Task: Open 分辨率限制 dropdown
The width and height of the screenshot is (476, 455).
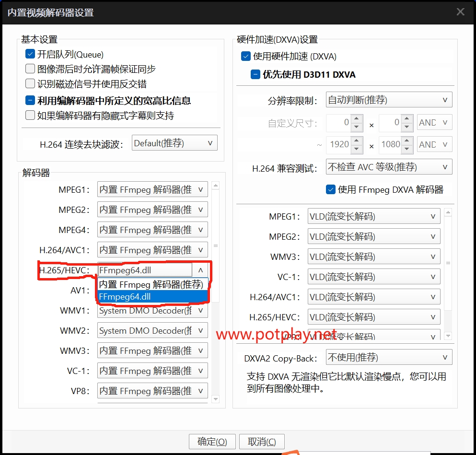Action: click(x=389, y=100)
